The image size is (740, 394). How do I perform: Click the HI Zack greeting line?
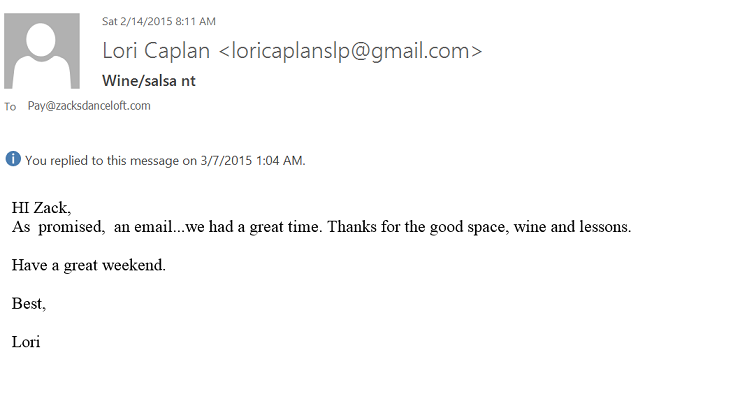pyautogui.click(x=42, y=208)
